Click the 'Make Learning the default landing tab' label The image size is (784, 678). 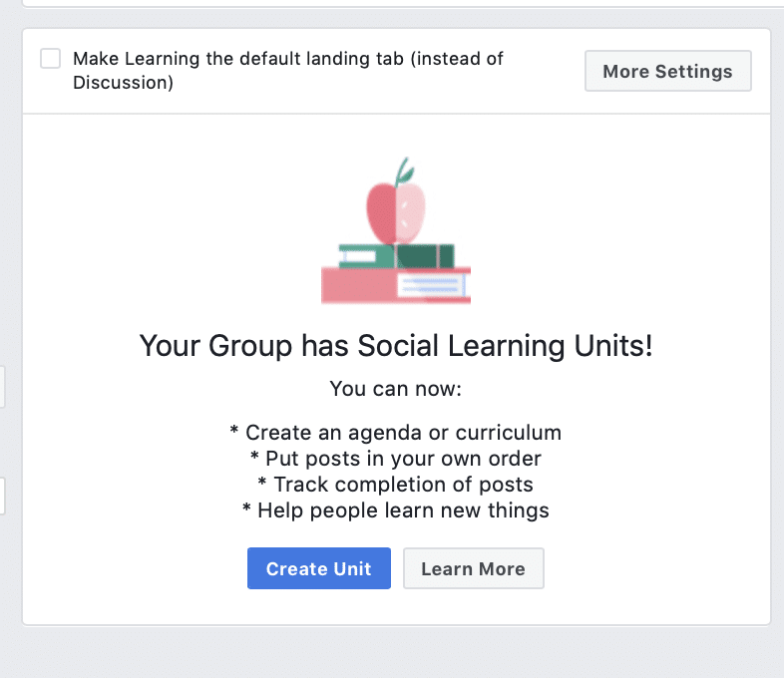click(288, 71)
